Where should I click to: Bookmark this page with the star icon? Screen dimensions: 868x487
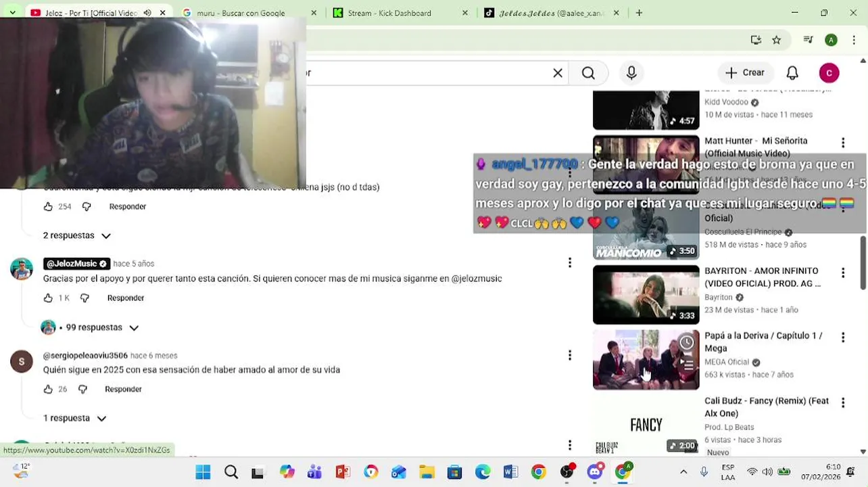tap(776, 40)
